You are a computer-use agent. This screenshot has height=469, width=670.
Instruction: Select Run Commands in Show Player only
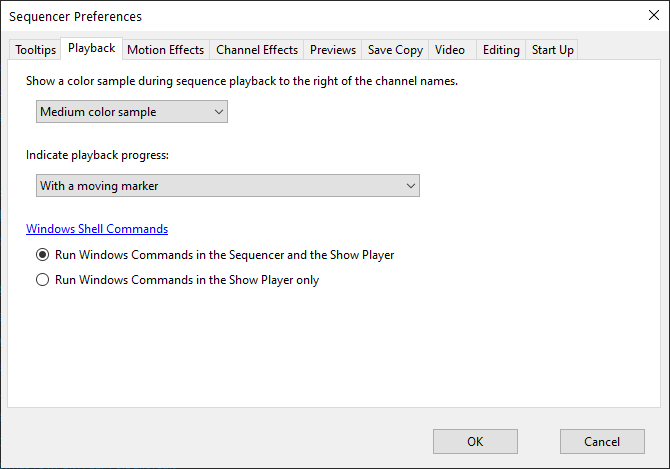(178, 280)
